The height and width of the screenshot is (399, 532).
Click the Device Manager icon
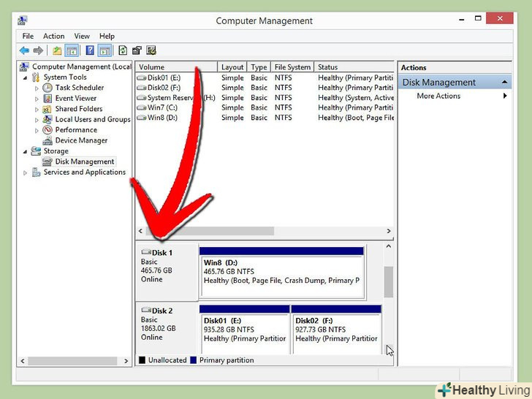coord(47,140)
